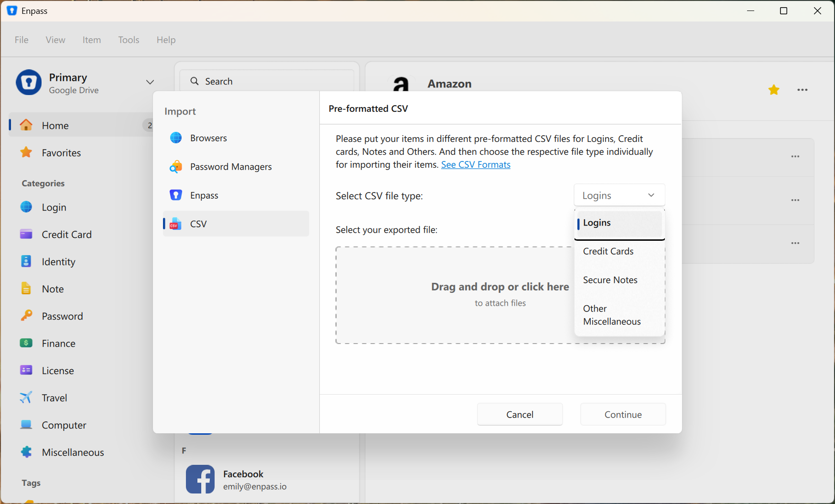Click the Login globe icon
The width and height of the screenshot is (835, 504).
click(x=26, y=207)
